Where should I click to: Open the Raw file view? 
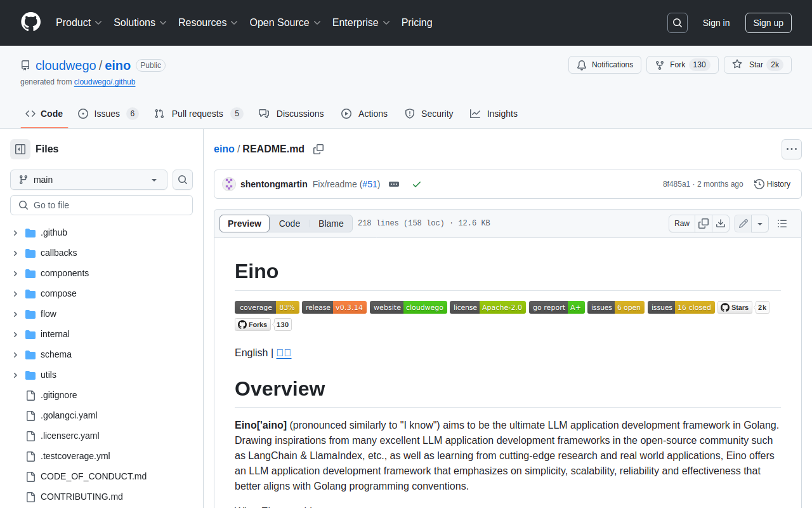[682, 224]
